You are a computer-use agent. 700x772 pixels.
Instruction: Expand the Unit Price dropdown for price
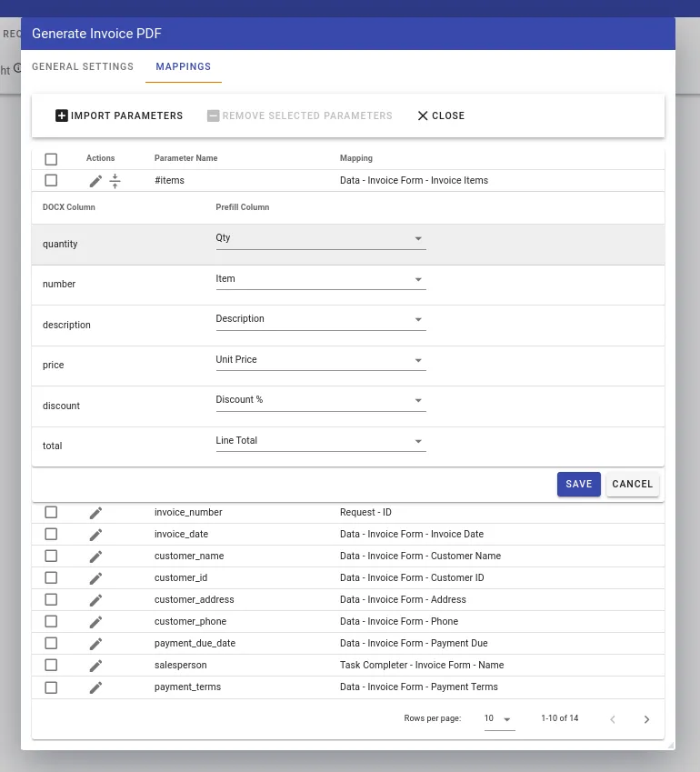click(319, 360)
